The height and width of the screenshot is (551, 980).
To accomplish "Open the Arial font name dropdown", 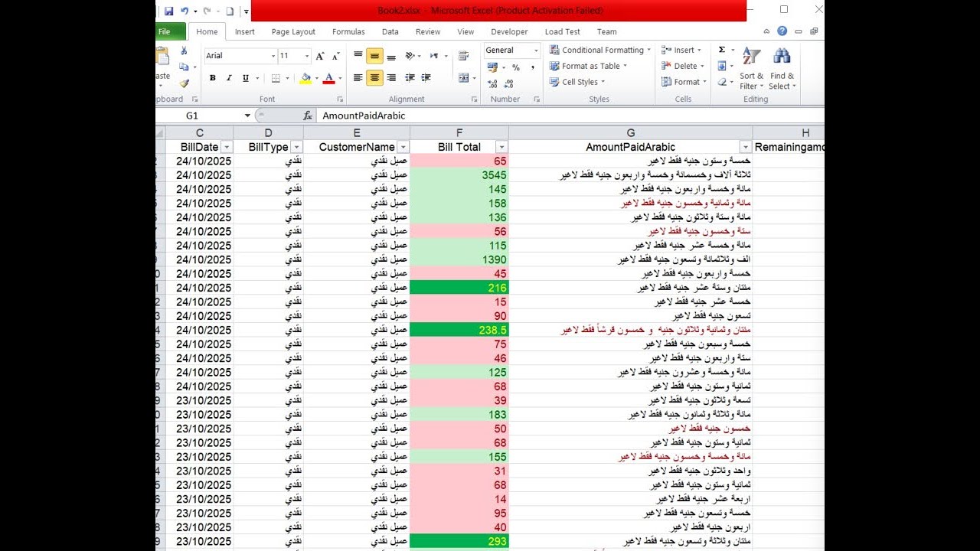I will pyautogui.click(x=273, y=56).
